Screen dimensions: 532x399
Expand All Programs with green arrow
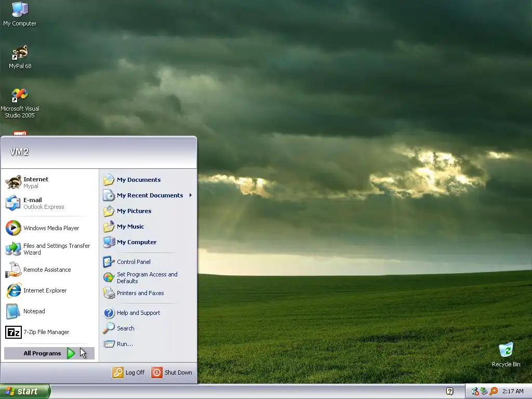(x=49, y=353)
